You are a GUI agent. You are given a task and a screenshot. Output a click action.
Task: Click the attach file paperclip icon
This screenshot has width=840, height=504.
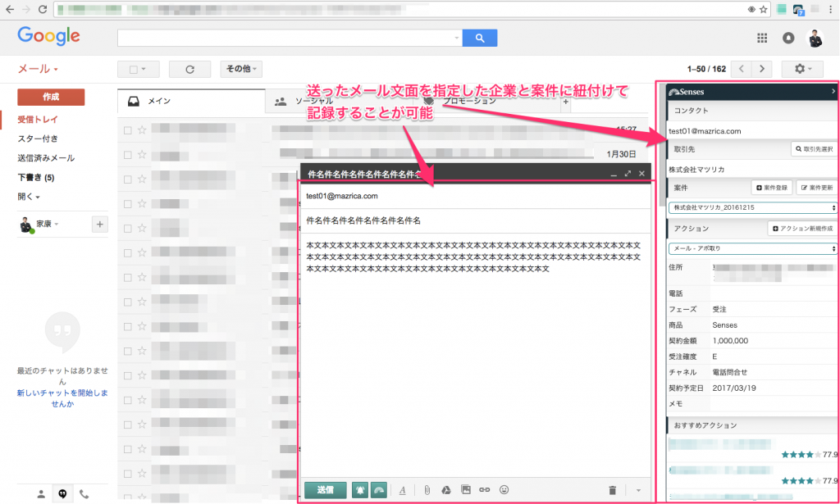427,490
